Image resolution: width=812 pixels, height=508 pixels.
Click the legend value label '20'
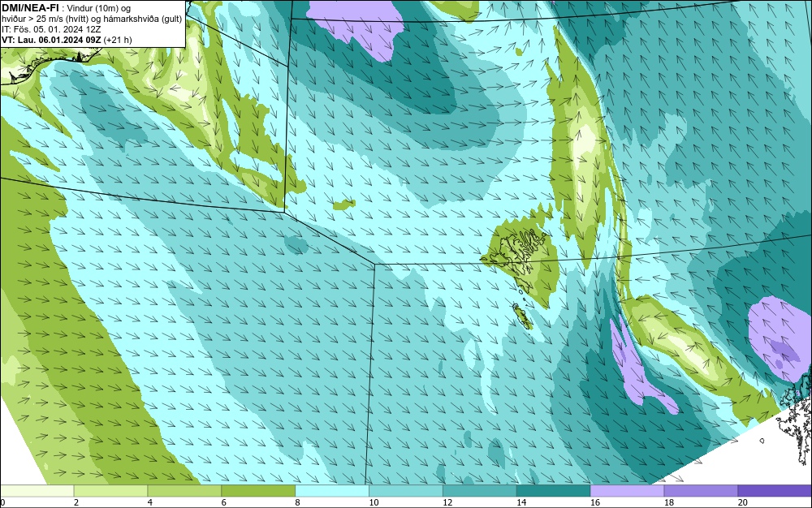point(743,502)
